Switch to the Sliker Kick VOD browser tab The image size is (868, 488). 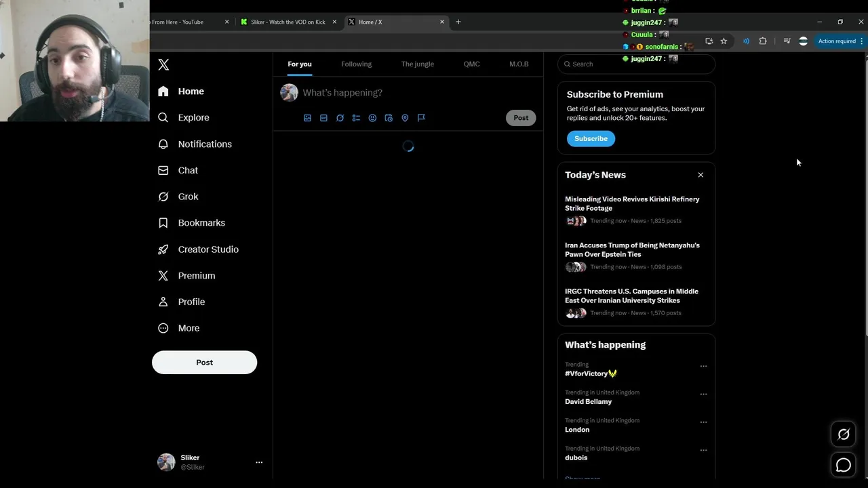click(288, 22)
